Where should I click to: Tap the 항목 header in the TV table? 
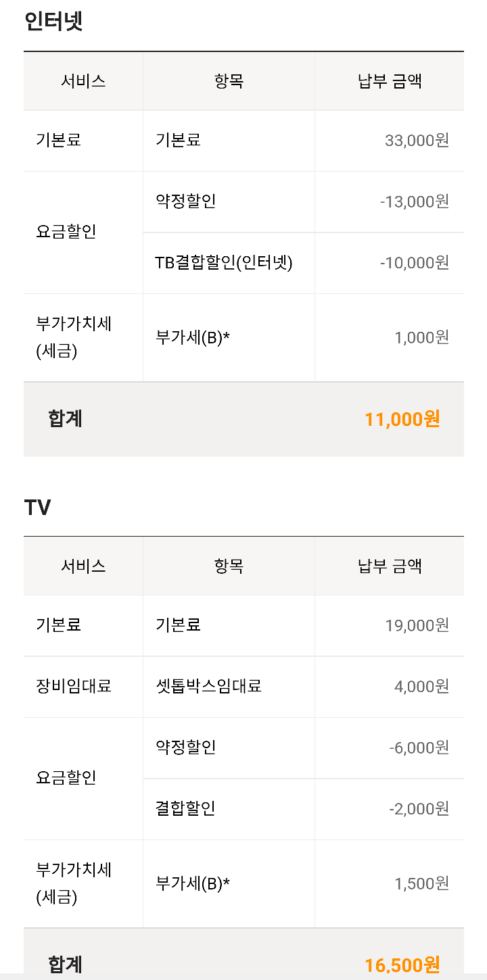(x=229, y=566)
